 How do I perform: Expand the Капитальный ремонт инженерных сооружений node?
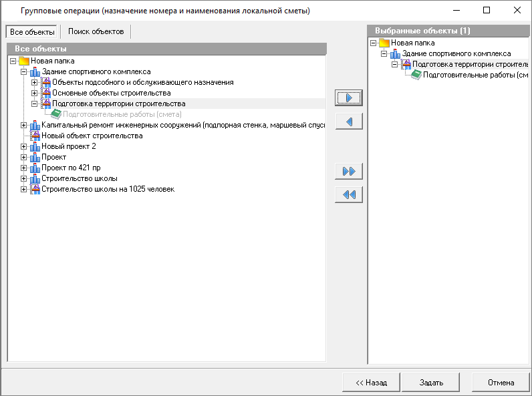(24, 125)
